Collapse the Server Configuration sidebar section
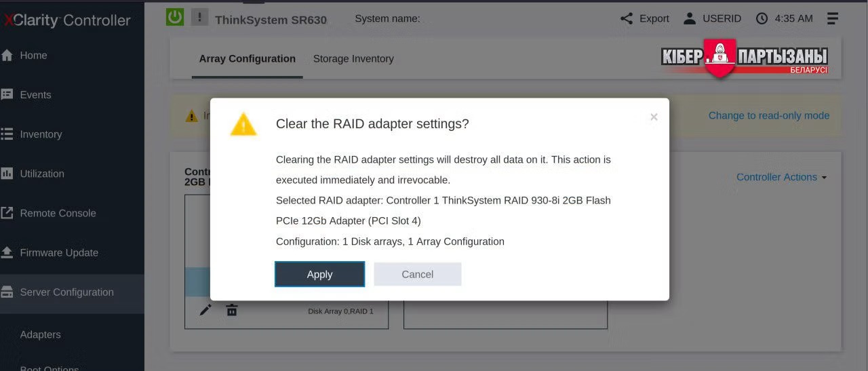Image resolution: width=868 pixels, height=371 pixels. click(66, 292)
